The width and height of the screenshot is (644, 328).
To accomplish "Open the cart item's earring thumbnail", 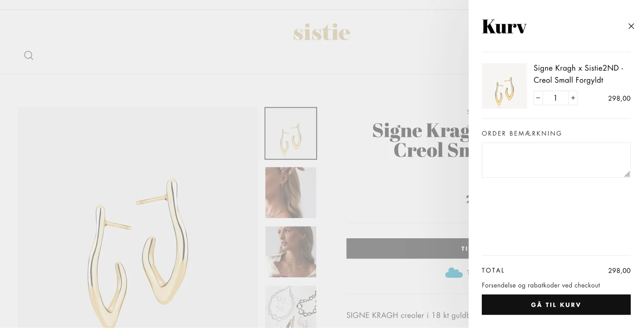I will click(504, 86).
